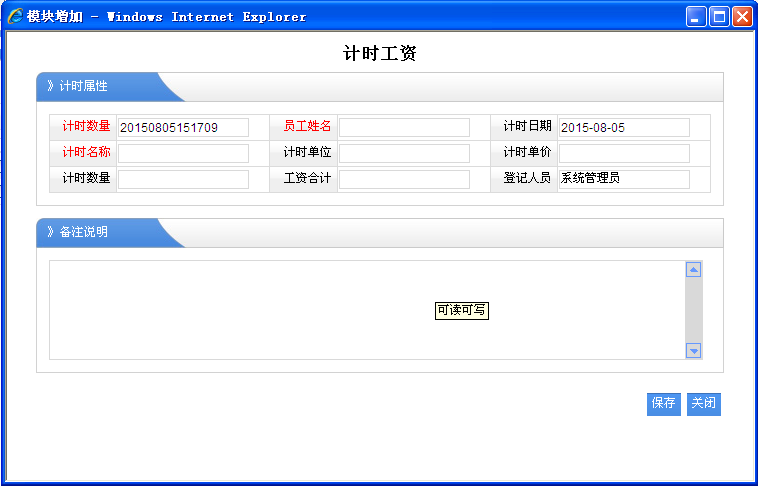Click the 工资合计 text field

404,179
